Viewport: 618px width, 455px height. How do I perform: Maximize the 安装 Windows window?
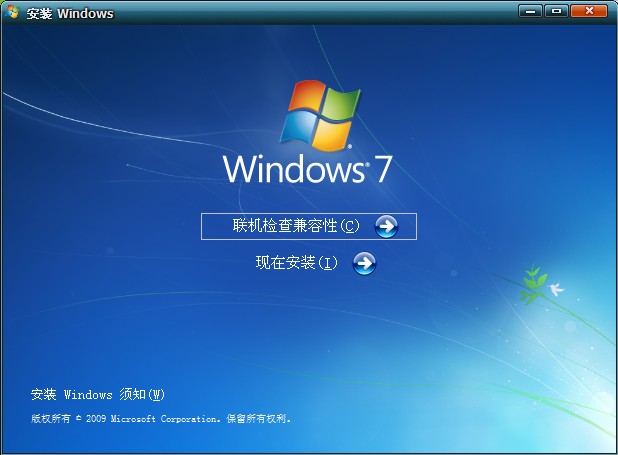[556, 11]
